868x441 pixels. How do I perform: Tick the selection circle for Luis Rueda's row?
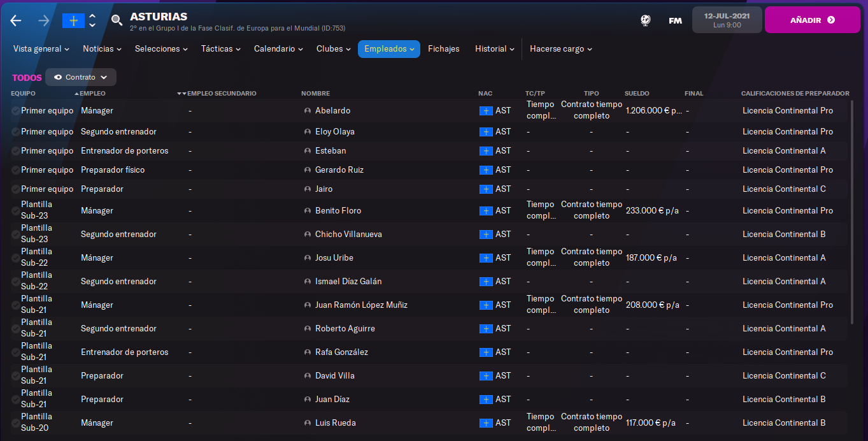pos(15,423)
